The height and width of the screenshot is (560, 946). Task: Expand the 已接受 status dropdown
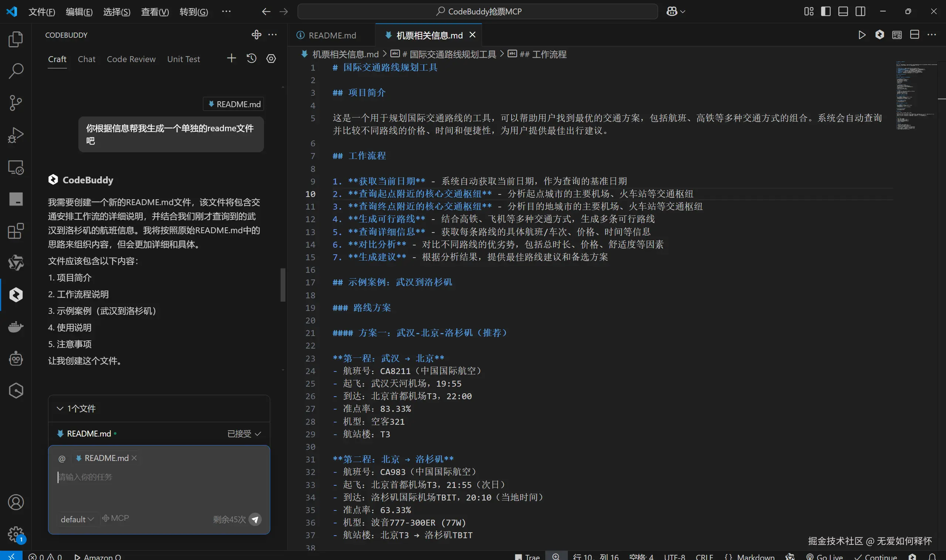tap(244, 434)
